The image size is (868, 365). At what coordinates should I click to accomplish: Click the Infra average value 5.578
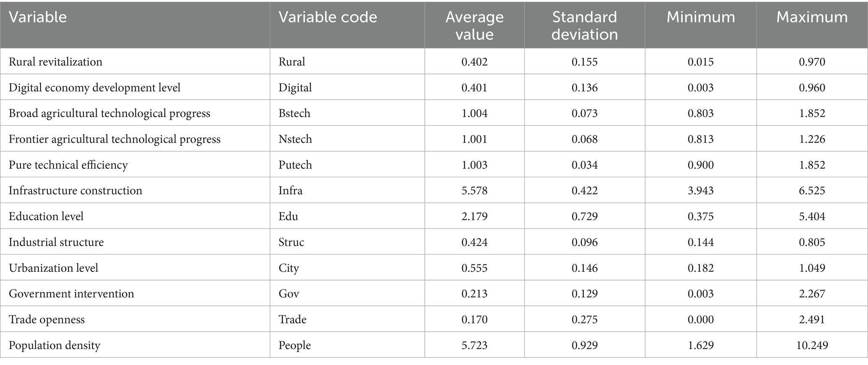pos(474,191)
